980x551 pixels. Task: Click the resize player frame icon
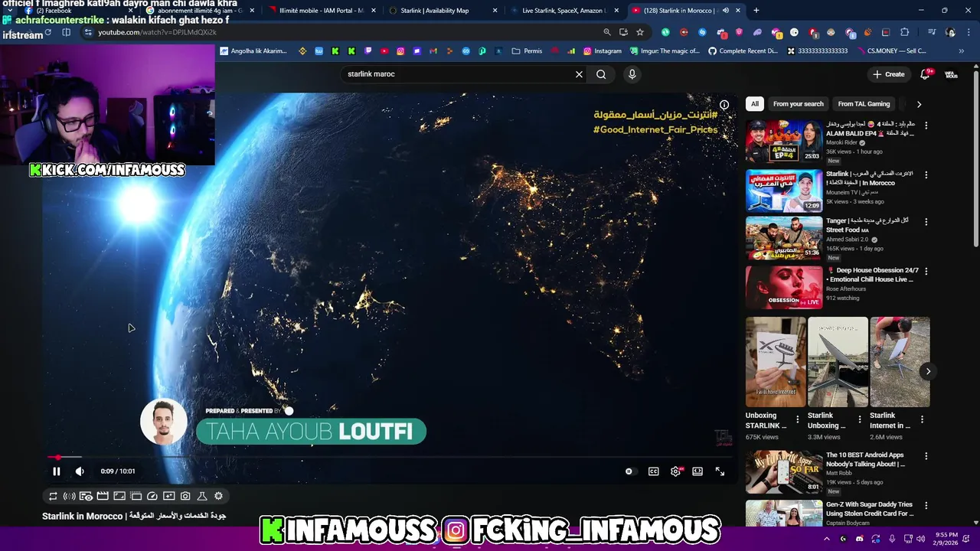coord(119,496)
